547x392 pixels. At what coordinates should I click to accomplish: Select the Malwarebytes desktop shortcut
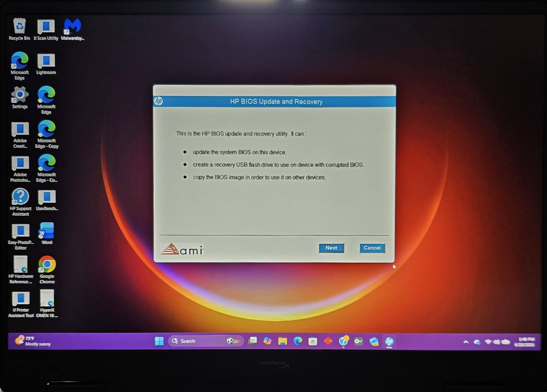pyautogui.click(x=73, y=29)
